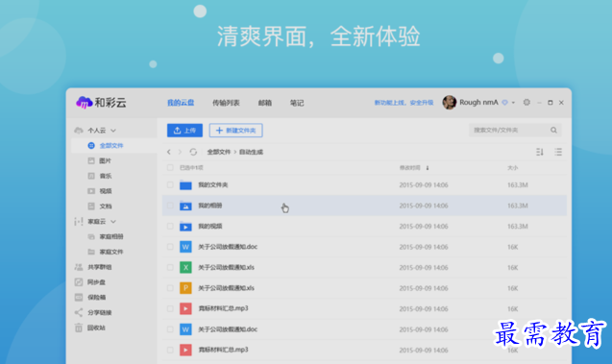The width and height of the screenshot is (612, 364).
Task: Click the 上传 upload button
Action: coord(184,131)
